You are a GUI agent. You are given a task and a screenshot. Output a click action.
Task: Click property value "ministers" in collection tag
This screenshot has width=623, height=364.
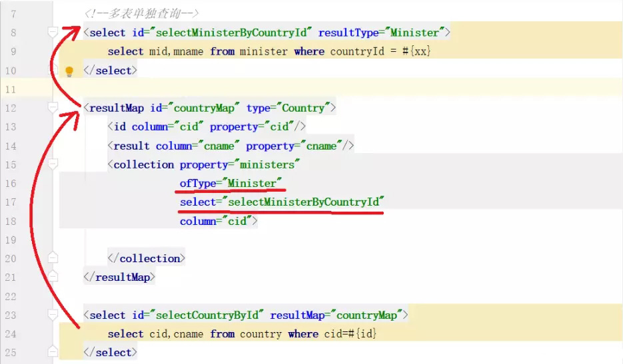click(267, 164)
